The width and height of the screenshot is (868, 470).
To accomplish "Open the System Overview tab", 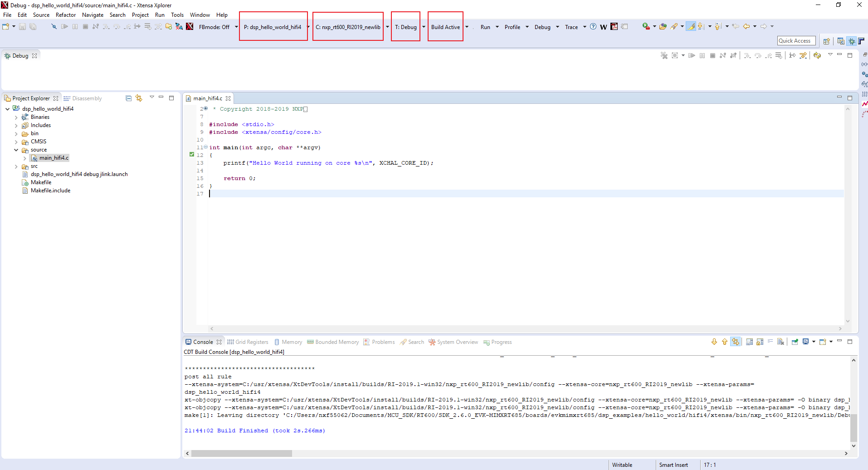I will (453, 342).
